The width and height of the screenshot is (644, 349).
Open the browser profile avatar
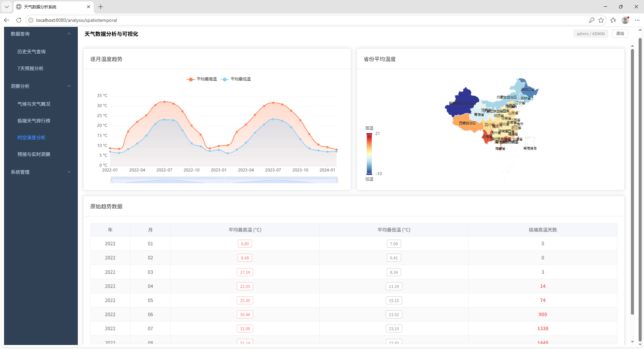pos(625,20)
